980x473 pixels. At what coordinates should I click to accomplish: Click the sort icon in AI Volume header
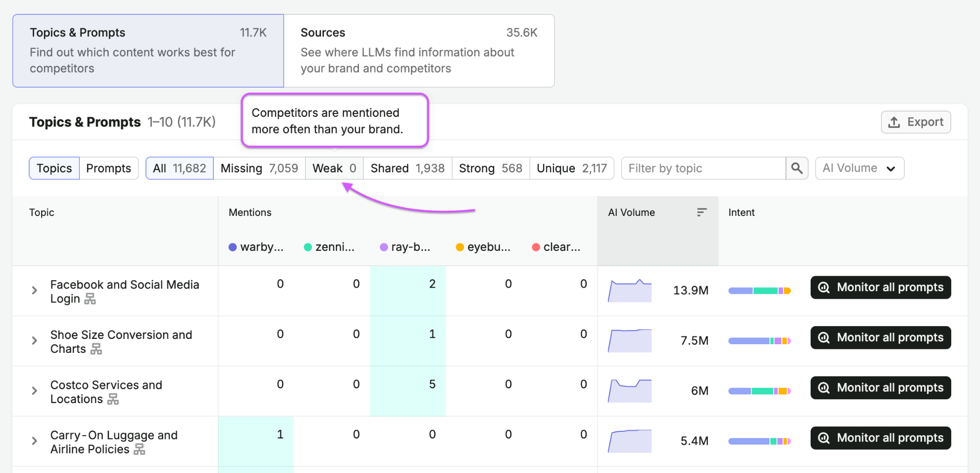(x=702, y=212)
